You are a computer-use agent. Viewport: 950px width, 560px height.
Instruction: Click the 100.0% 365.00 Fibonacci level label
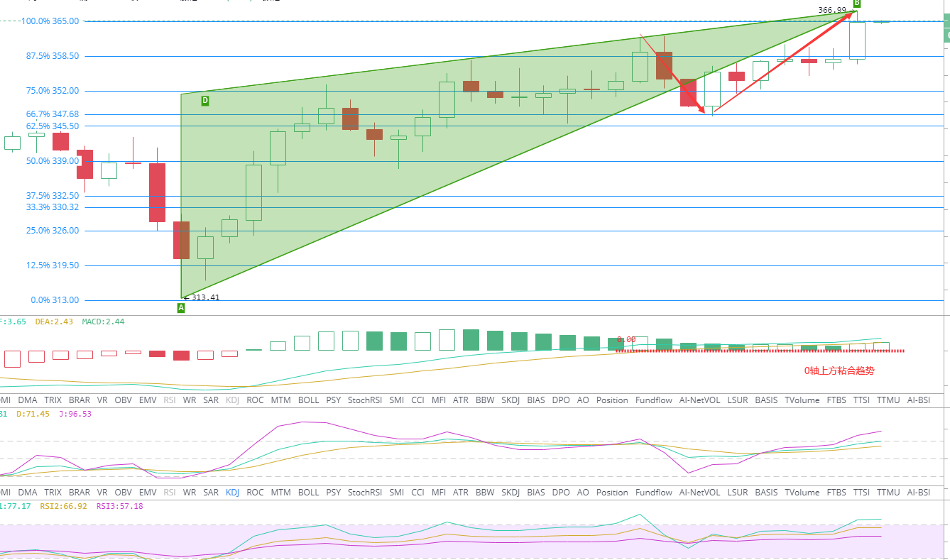(x=50, y=21)
